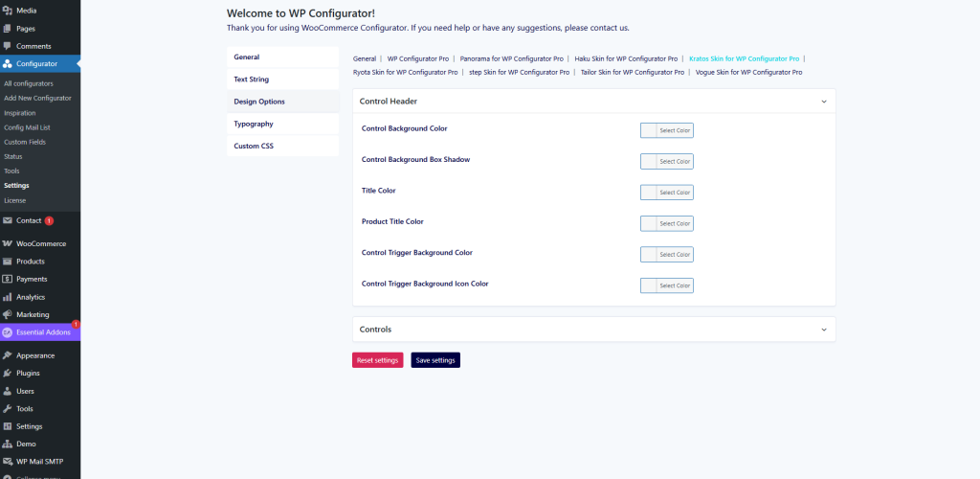The height and width of the screenshot is (479, 980).
Task: Open the Inspiration submenu link
Action: point(19,113)
